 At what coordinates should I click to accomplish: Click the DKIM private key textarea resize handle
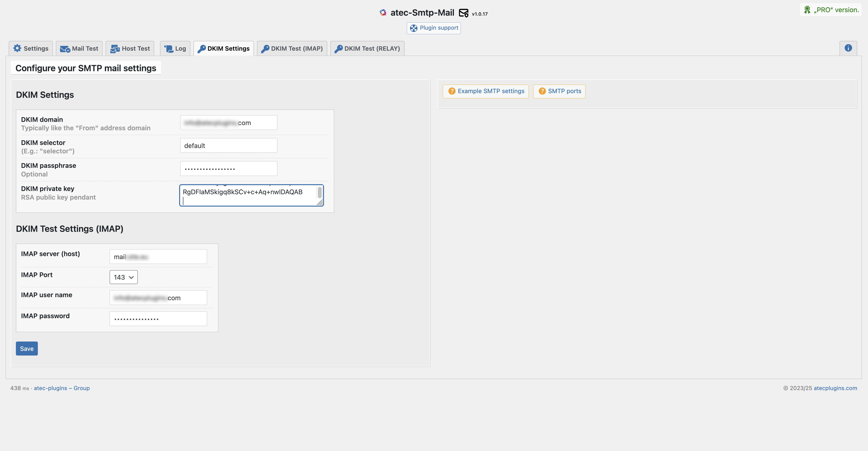[320, 202]
